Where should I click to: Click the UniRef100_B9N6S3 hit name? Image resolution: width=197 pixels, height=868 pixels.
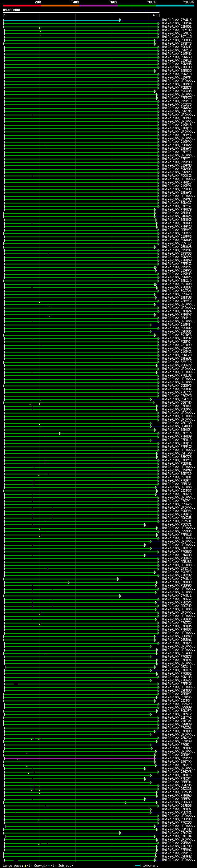pos(177,57)
